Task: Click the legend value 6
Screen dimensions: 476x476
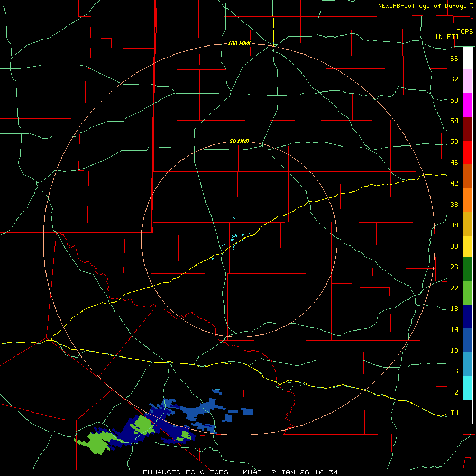Action: point(456,371)
